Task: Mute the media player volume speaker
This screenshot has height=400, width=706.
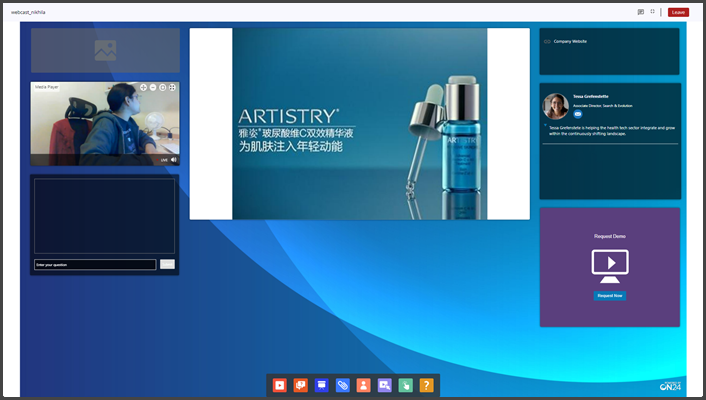Action: 174,160
